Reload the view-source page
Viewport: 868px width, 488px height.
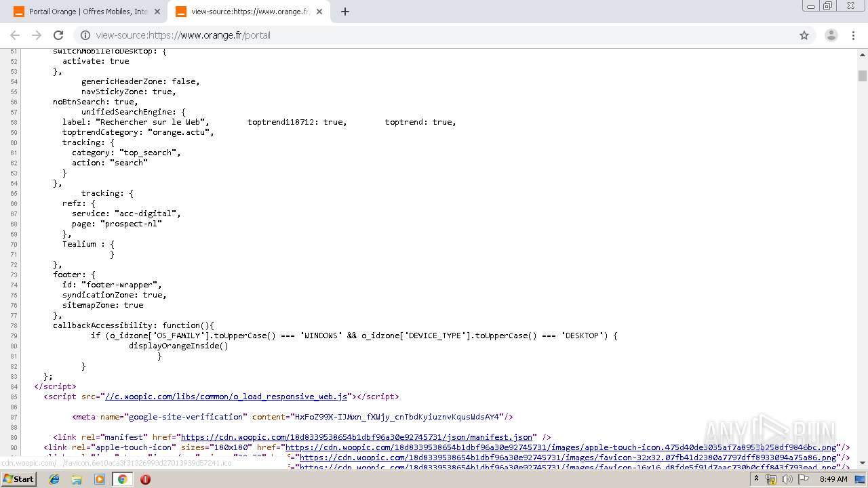tap(58, 35)
